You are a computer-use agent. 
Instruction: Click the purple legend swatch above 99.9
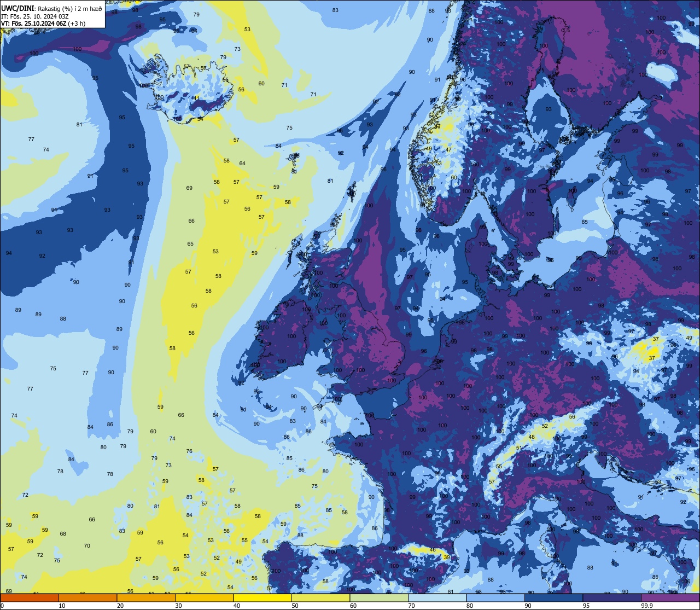[670, 598]
